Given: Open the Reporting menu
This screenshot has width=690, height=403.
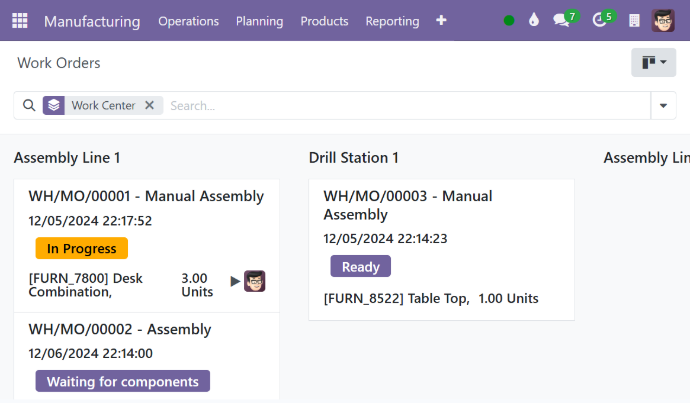Looking at the screenshot, I should coord(392,21).
